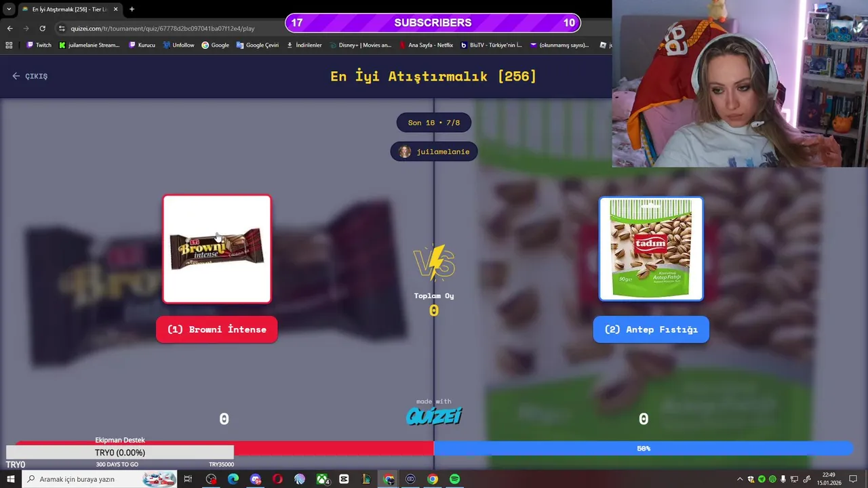Open the Google bookmark
Viewport: 868px width, 488px height.
[x=215, y=45]
